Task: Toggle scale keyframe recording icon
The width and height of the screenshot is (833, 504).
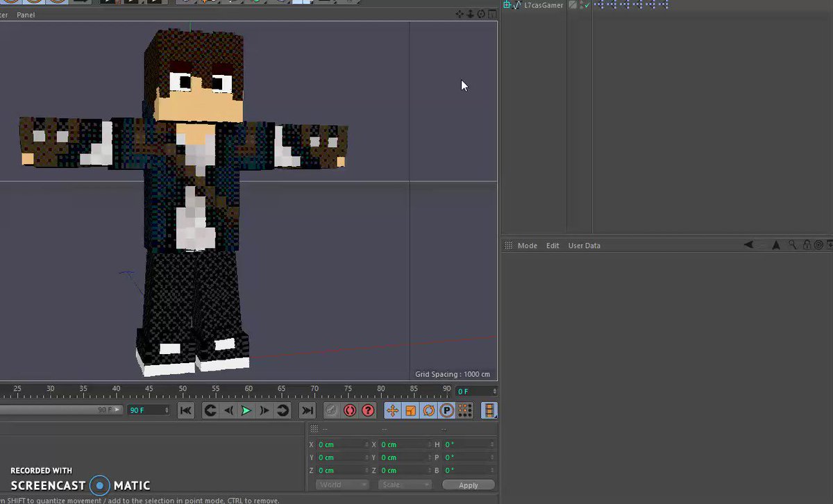Action: click(410, 410)
